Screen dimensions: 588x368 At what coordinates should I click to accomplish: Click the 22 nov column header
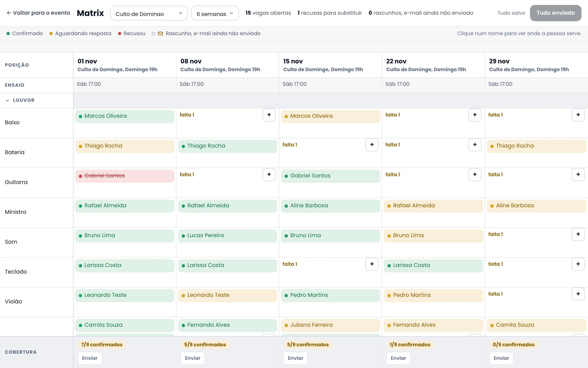433,65
